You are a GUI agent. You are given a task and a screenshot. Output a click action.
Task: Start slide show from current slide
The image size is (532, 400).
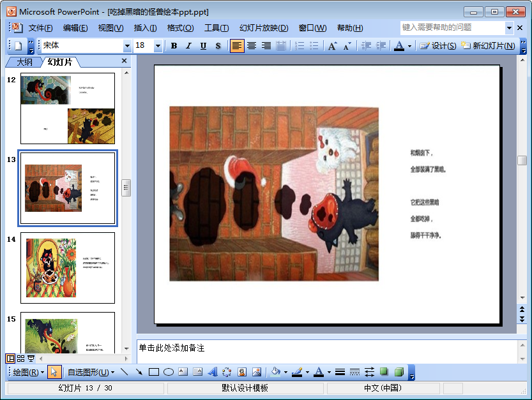pyautogui.click(x=31, y=359)
